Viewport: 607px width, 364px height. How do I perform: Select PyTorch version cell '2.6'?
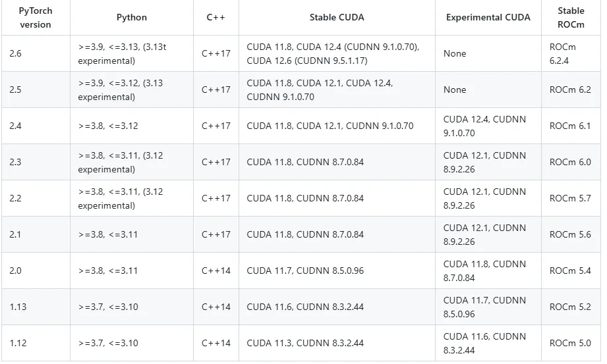pos(36,53)
